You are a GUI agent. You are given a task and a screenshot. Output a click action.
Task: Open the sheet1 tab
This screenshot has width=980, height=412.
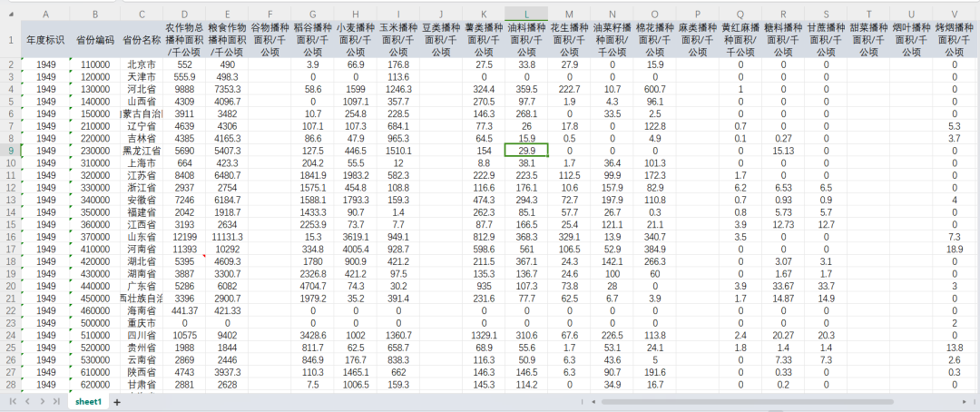coord(88,401)
